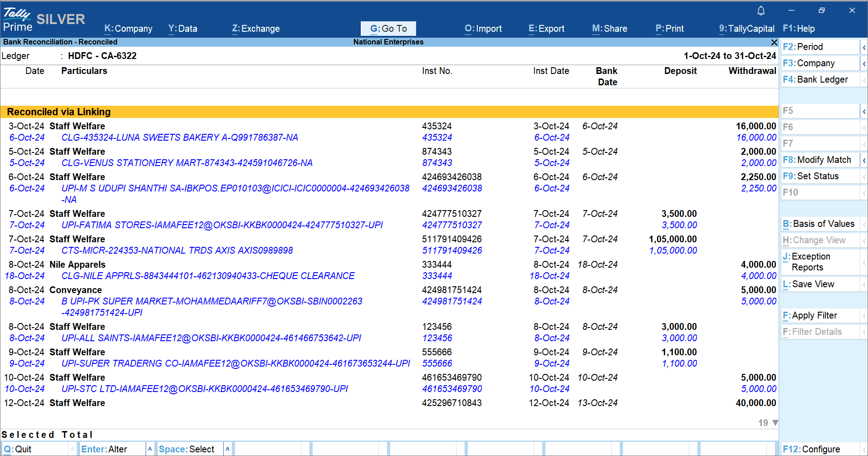This screenshot has height=456, width=868.
Task: Open the E: Export menu
Action: 546,29
